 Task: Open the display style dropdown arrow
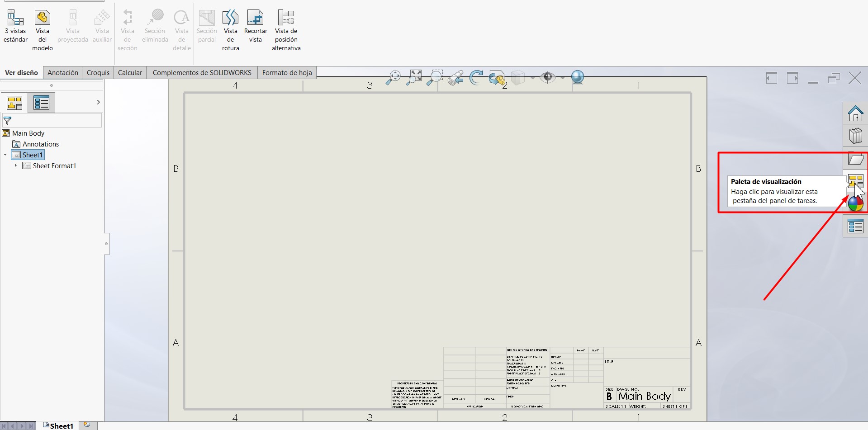(x=532, y=78)
